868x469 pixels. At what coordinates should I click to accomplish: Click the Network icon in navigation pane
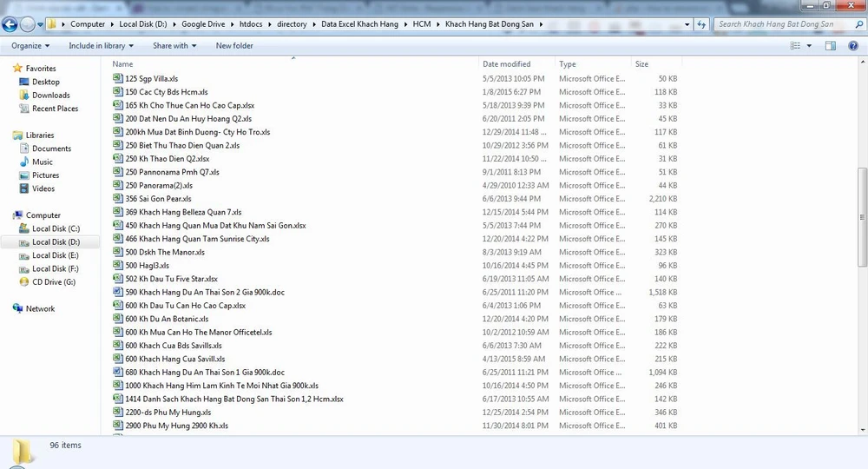click(17, 308)
